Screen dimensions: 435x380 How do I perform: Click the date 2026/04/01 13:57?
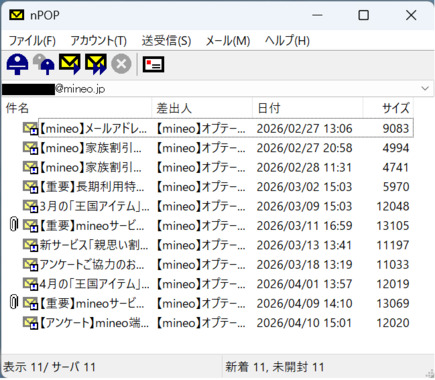304,284
